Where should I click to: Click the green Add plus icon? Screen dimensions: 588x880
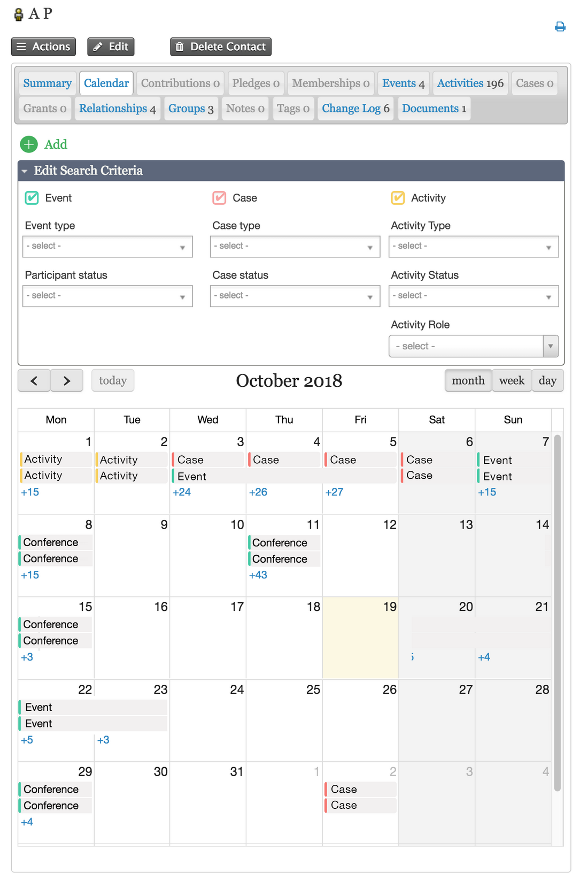[x=29, y=144]
